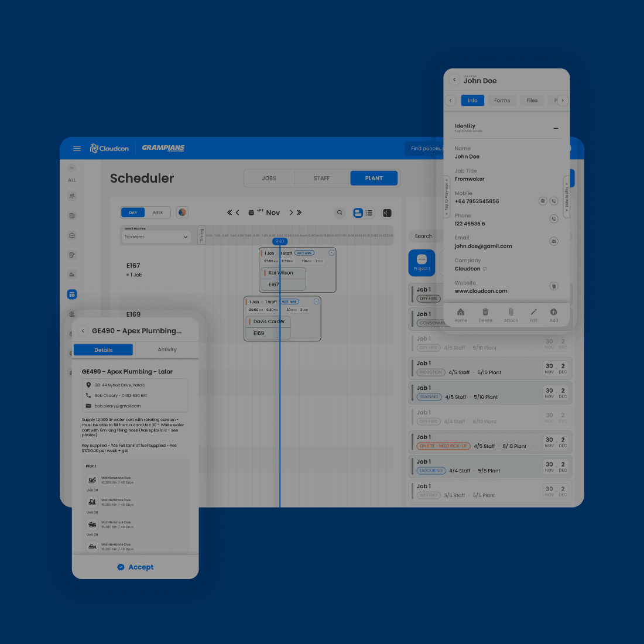Screen dimensions: 644x644
Task: Select the Edit pencil icon on John Doe's card
Action: point(533,313)
